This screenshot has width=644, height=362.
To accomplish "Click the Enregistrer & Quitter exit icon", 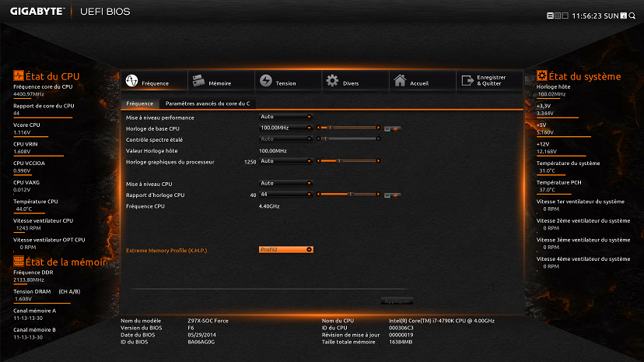I will click(467, 80).
